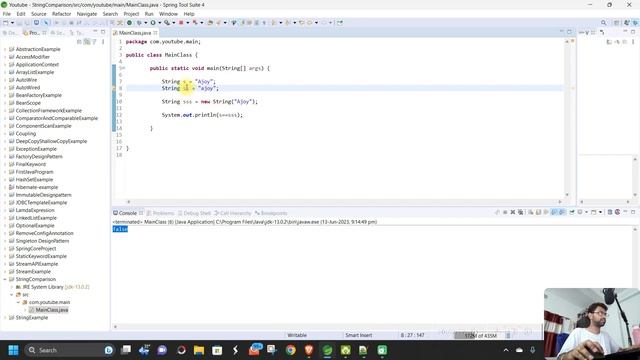
Task: Click the Smart Insert status bar entry
Action: coord(358,336)
